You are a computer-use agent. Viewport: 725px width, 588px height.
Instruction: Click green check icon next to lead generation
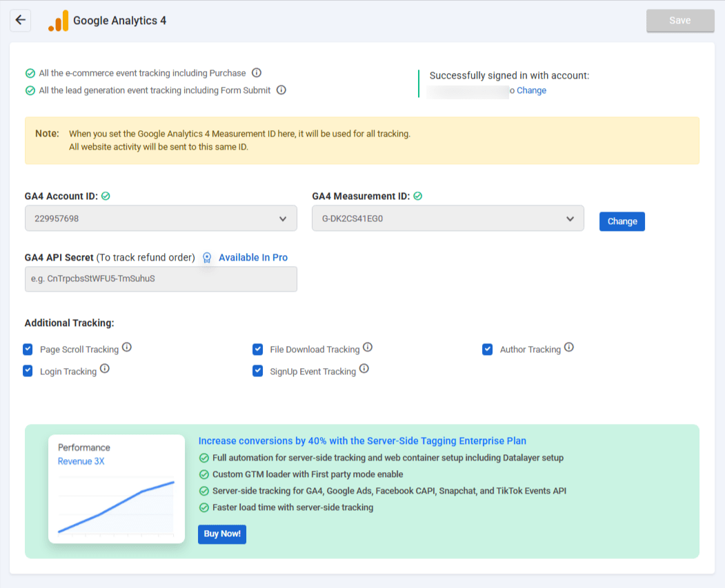click(x=30, y=90)
